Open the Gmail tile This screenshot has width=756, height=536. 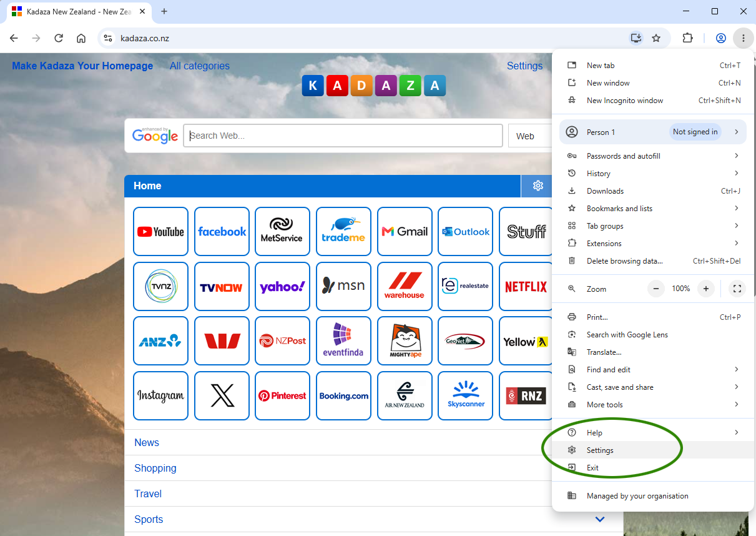click(x=405, y=232)
